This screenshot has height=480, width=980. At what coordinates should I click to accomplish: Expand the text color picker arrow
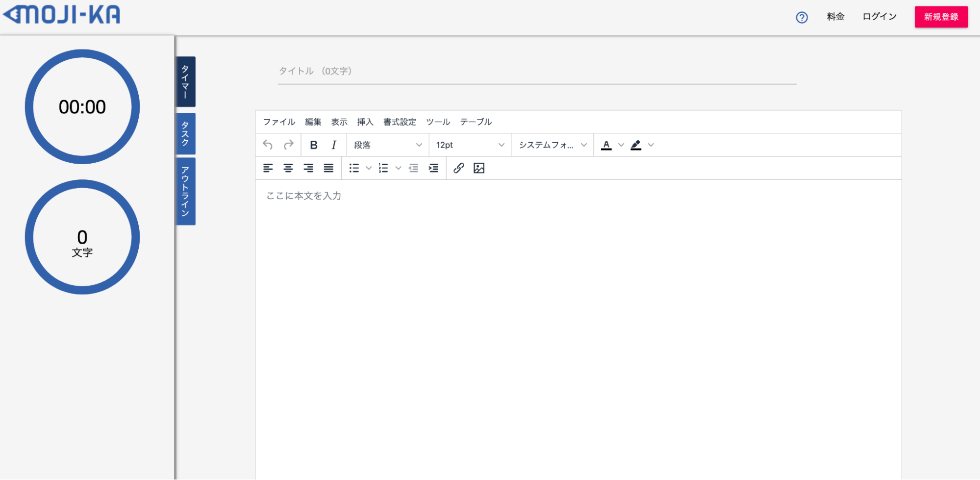tap(621, 145)
